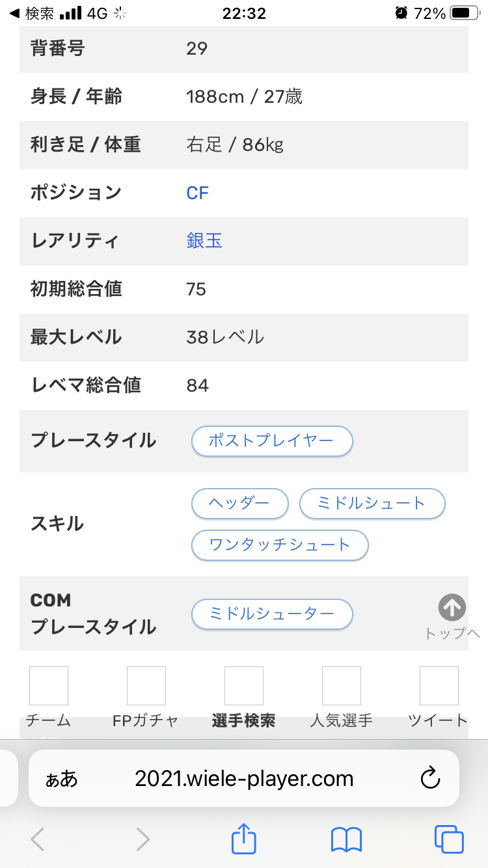This screenshot has width=488, height=868.
Task: Tap the 2021.wiele-player.com address field
Action: (244, 779)
